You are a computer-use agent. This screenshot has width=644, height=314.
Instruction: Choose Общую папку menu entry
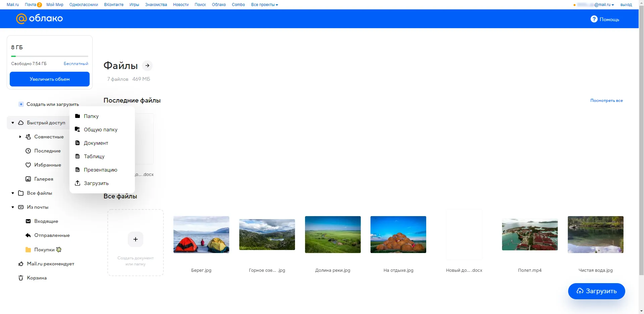tap(102, 129)
